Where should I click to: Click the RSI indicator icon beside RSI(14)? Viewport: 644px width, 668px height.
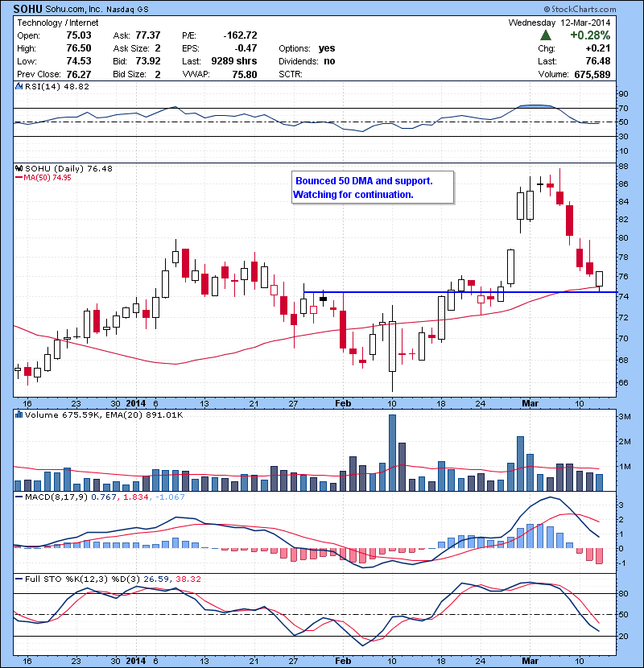[x=19, y=86]
